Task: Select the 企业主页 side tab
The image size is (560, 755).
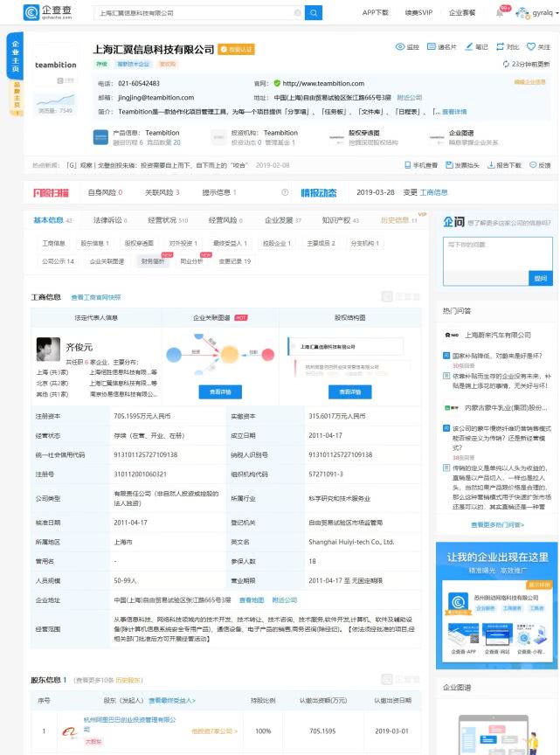Action: 16,55
